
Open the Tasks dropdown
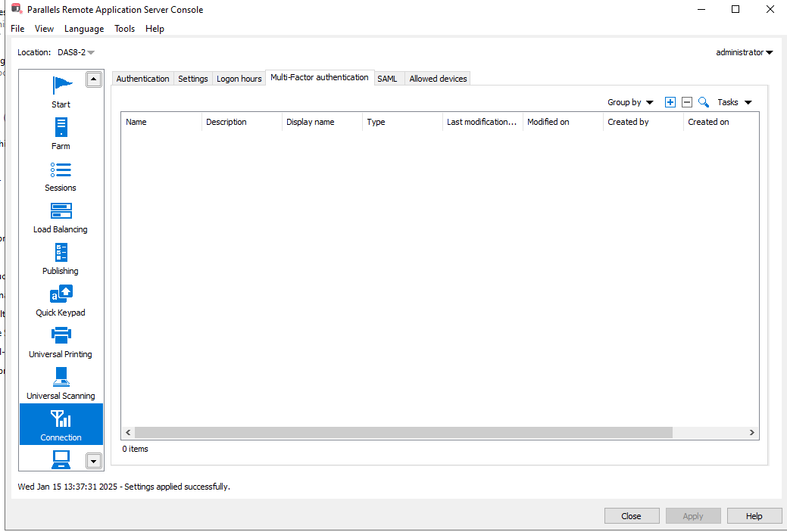[734, 102]
